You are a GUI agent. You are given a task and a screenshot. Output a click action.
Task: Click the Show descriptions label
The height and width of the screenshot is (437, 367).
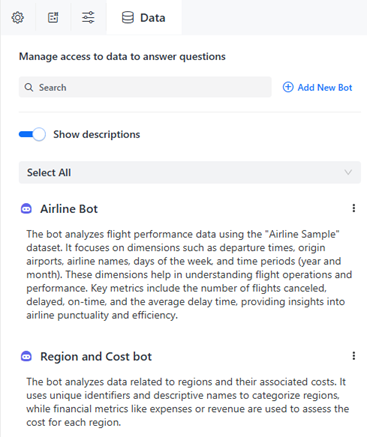point(97,134)
